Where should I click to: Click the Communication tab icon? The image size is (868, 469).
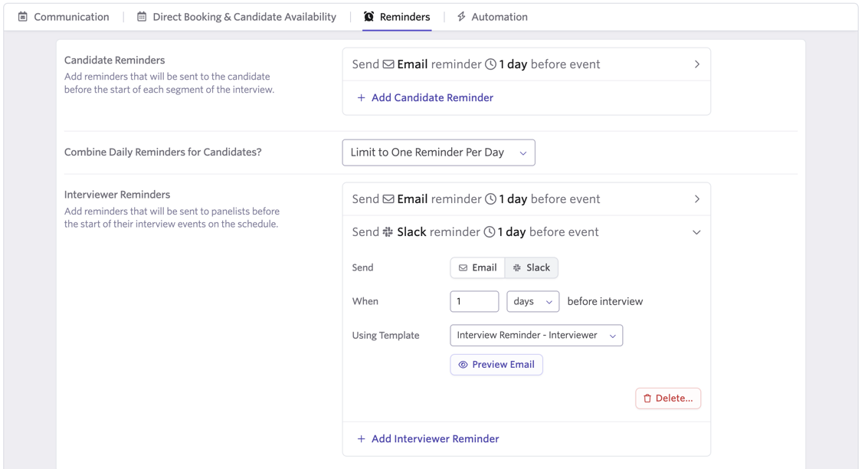[23, 17]
